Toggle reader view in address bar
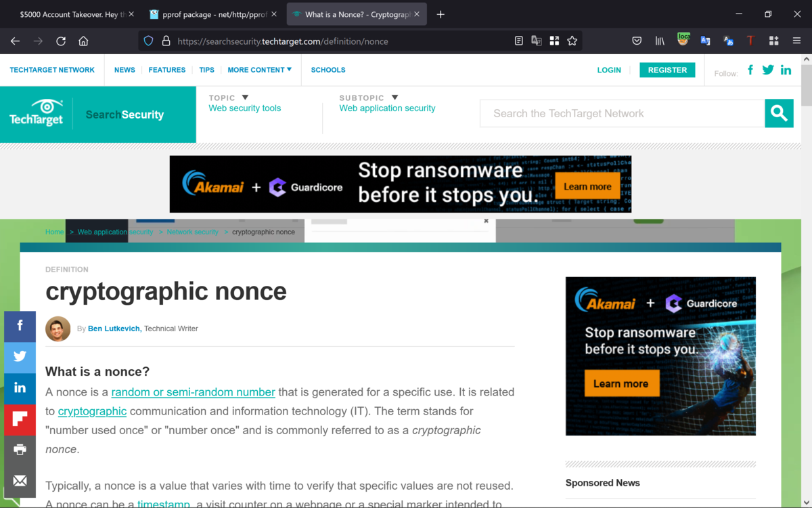Viewport: 812px width, 508px height. [519, 41]
